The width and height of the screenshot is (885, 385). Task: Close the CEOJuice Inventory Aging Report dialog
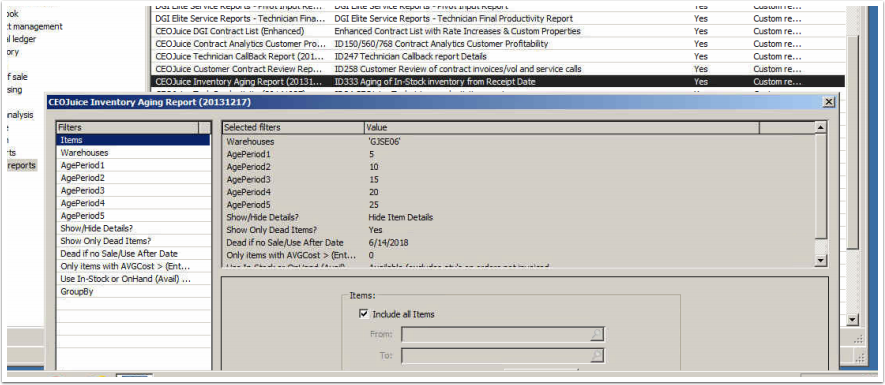pos(828,102)
